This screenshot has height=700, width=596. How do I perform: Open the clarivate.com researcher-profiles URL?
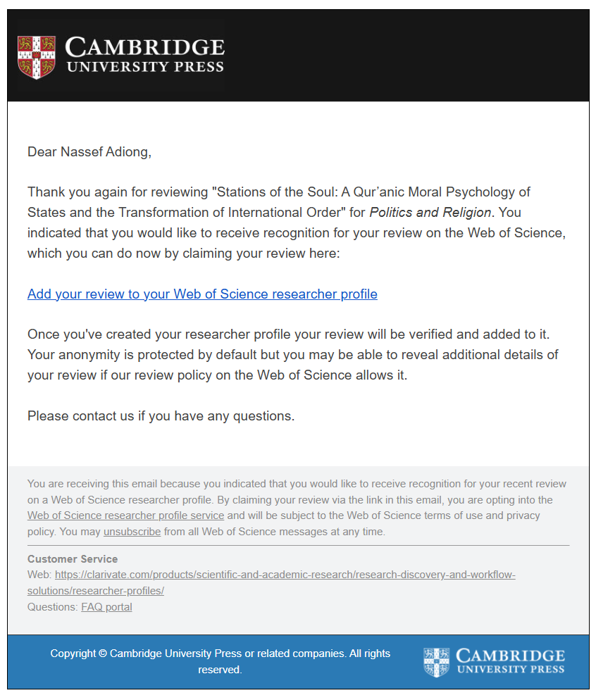(271, 582)
